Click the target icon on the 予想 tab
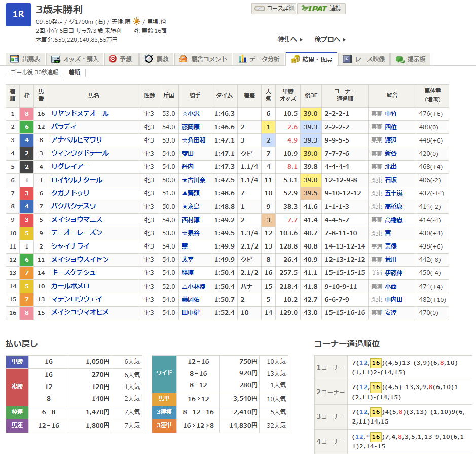 click(x=113, y=59)
